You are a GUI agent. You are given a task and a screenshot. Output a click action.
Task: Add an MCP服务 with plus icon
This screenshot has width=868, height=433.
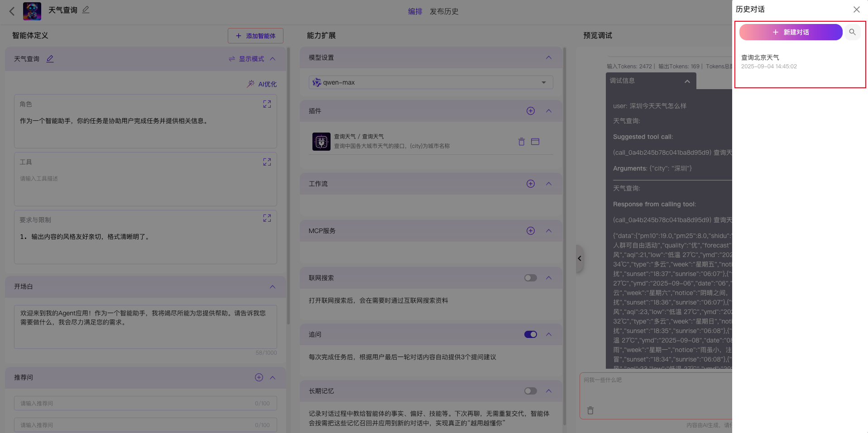(531, 231)
